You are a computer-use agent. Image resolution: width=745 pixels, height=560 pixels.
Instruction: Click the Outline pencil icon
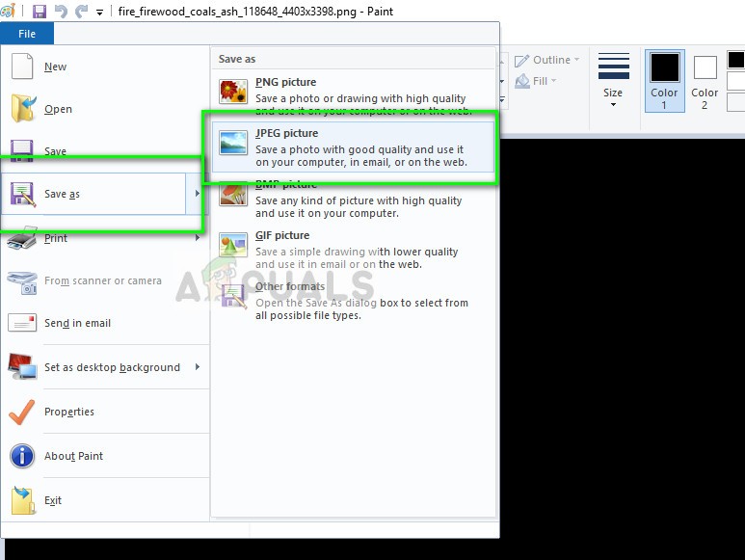coord(521,61)
